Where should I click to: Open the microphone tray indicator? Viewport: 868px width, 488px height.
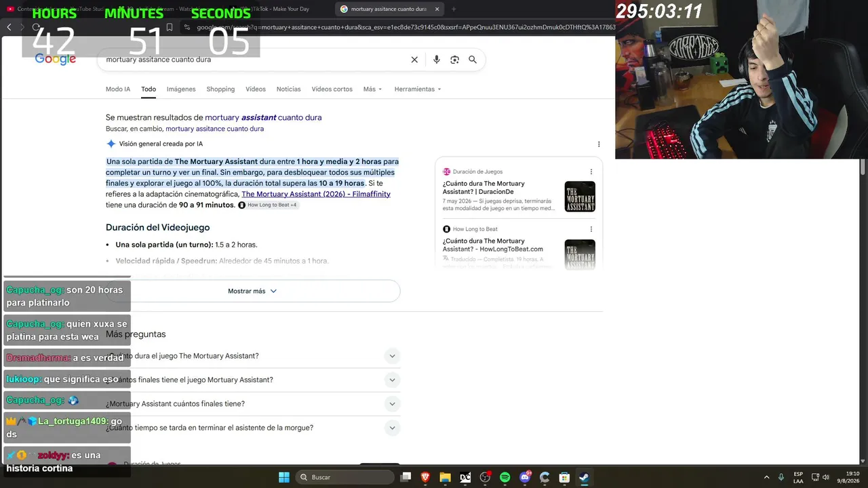(x=781, y=477)
